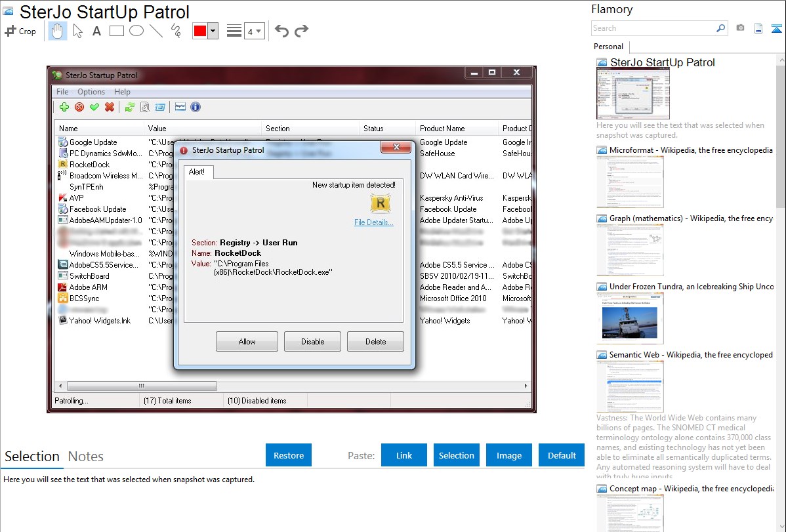This screenshot has height=532, width=786.
Task: Click the red X delete item icon
Action: (x=110, y=107)
